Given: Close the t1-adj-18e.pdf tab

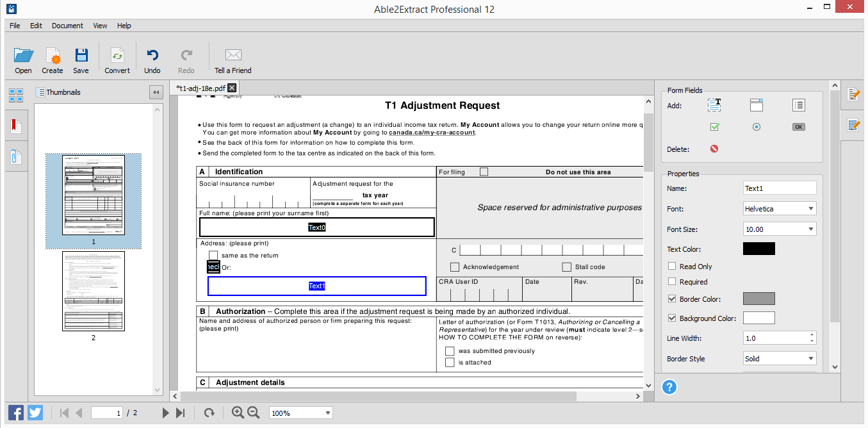Looking at the screenshot, I should 232,88.
